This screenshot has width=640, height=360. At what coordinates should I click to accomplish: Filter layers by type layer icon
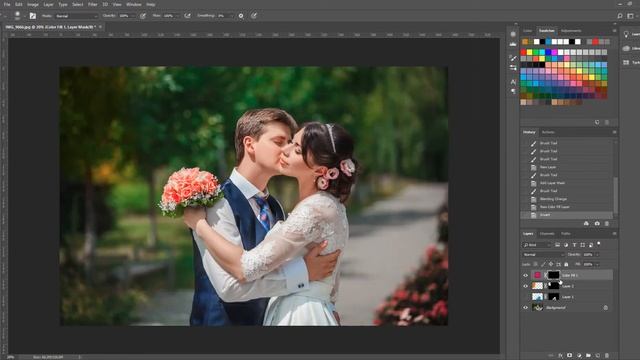574,245
